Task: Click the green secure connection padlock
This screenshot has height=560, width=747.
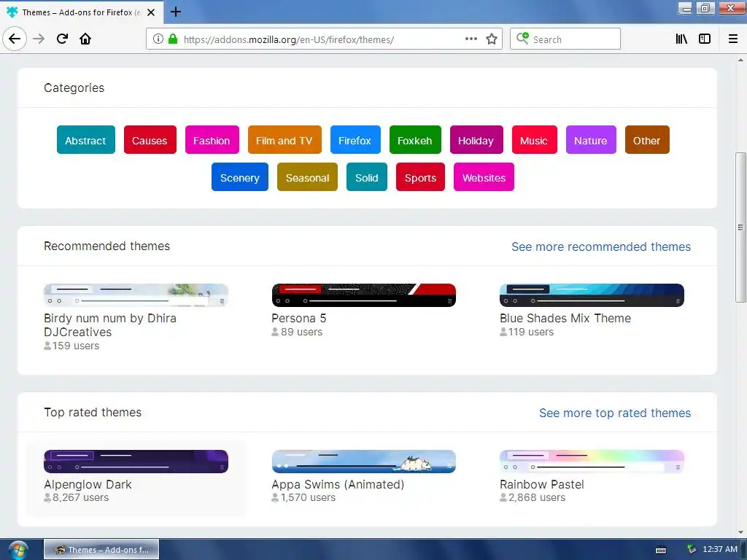Action: [x=173, y=39]
